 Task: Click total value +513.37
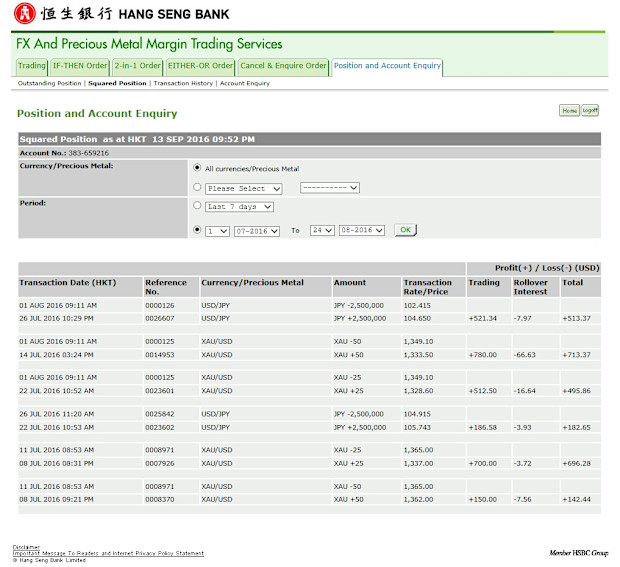click(x=577, y=319)
